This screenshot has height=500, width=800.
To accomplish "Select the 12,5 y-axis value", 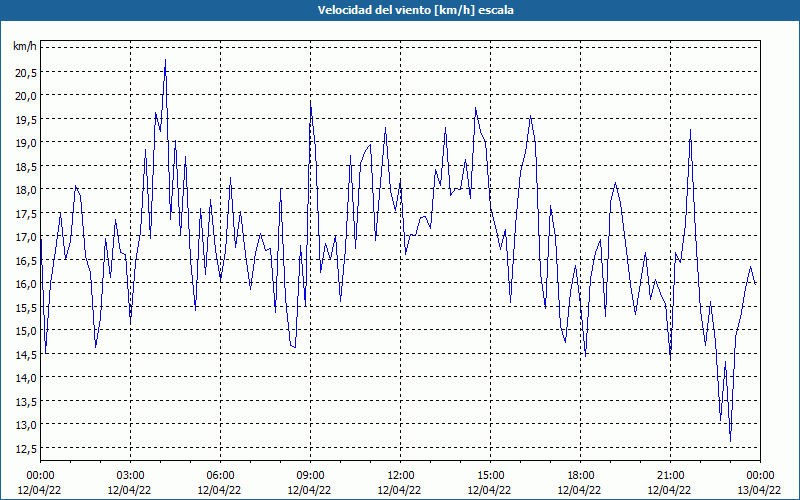I will pyautogui.click(x=26, y=448).
